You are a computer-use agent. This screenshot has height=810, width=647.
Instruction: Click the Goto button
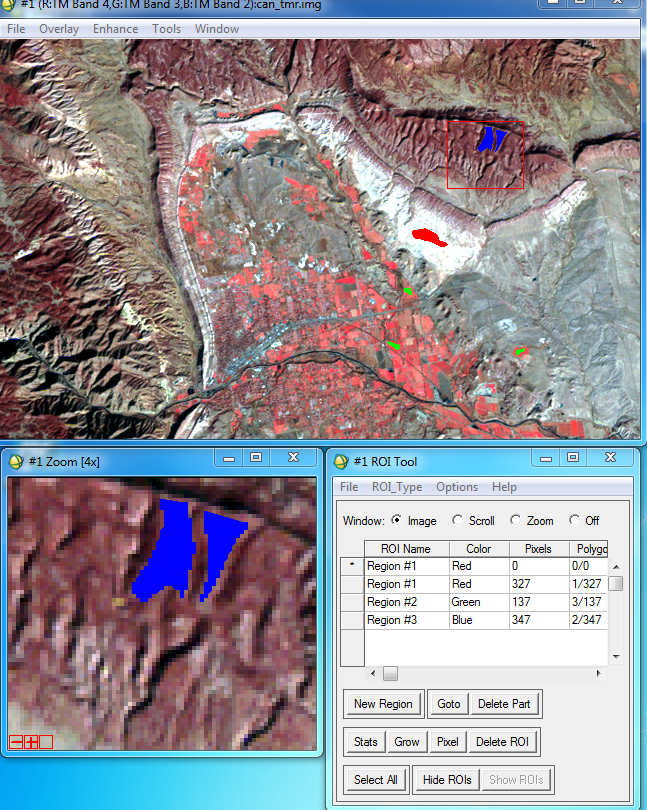click(449, 704)
